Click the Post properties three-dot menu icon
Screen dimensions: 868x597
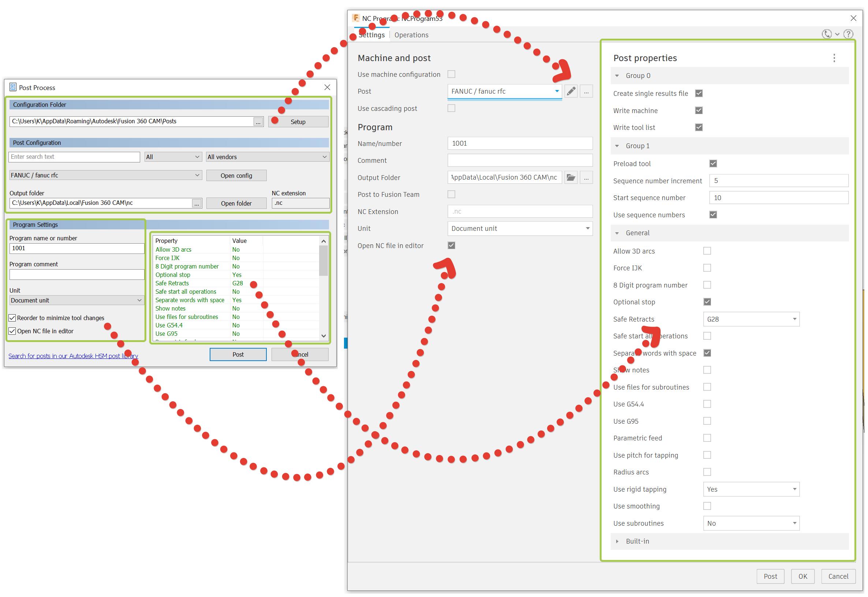point(834,58)
